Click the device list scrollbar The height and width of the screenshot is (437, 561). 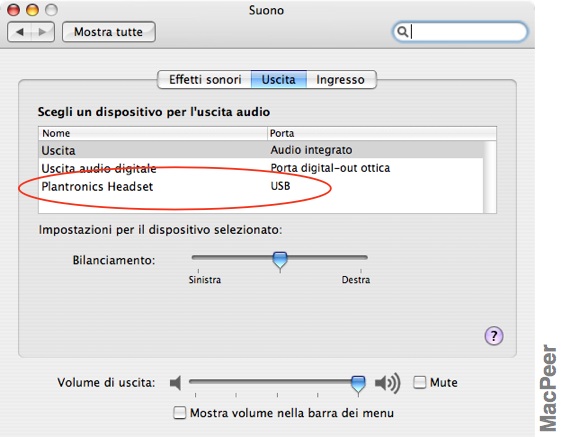[489, 177]
